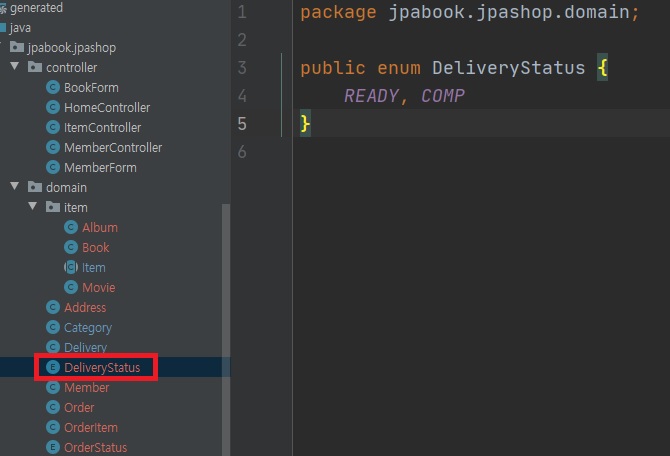Select the java source folder
670x456 pixels.
tap(20, 28)
